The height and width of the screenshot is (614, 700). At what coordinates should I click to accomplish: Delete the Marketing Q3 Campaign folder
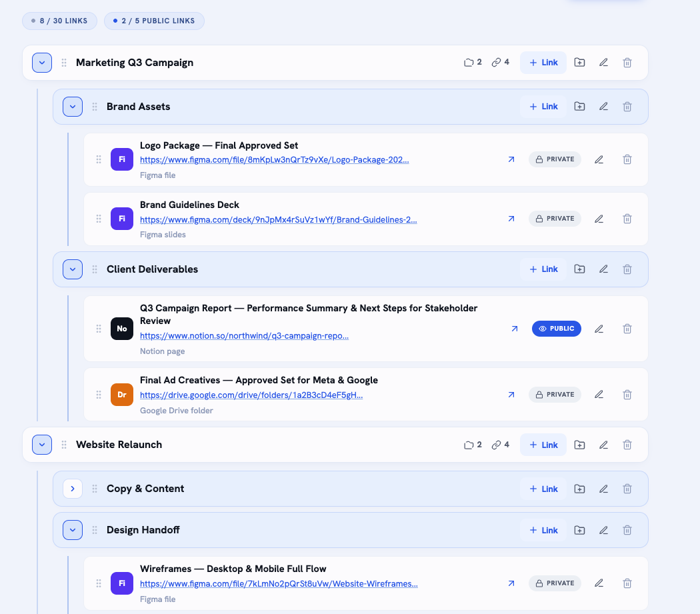627,63
